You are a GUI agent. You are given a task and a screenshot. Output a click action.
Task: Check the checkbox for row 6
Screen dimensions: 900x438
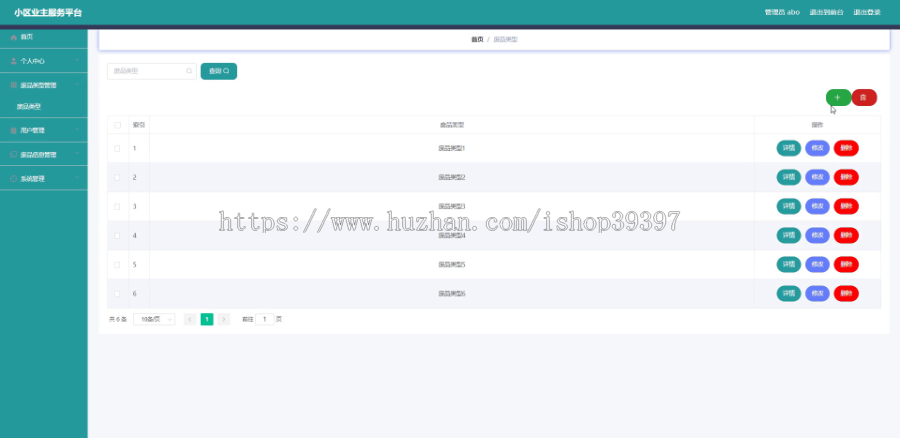(118, 294)
